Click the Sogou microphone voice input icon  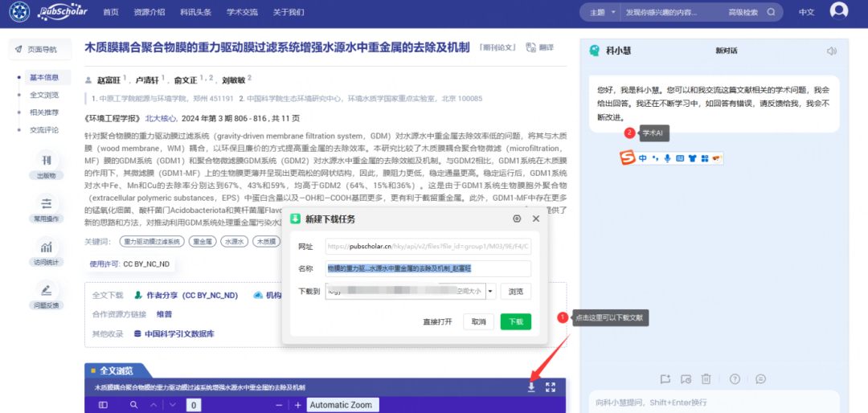(x=668, y=158)
